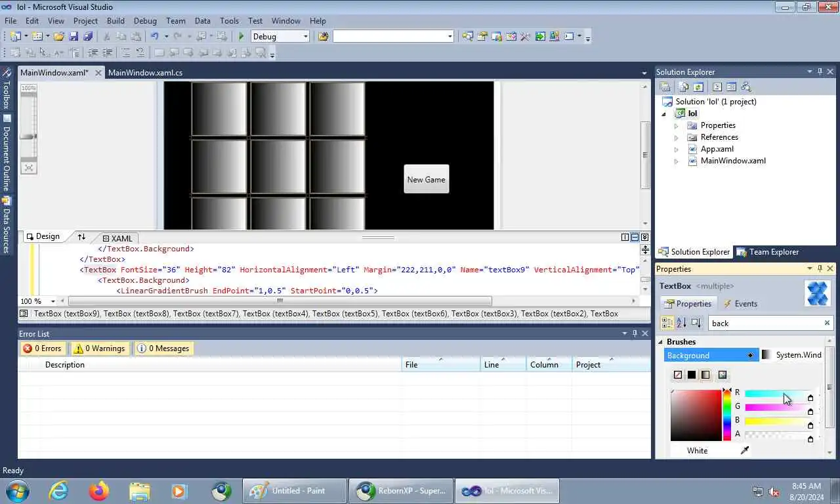840x504 pixels.
Task: Click the New Game button in the designer
Action: click(426, 179)
